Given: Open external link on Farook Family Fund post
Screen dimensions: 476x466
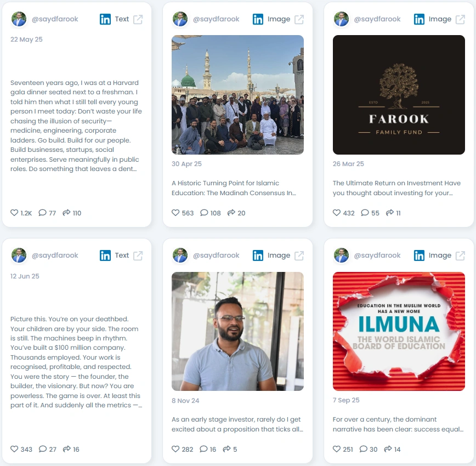Looking at the screenshot, I should pyautogui.click(x=460, y=19).
